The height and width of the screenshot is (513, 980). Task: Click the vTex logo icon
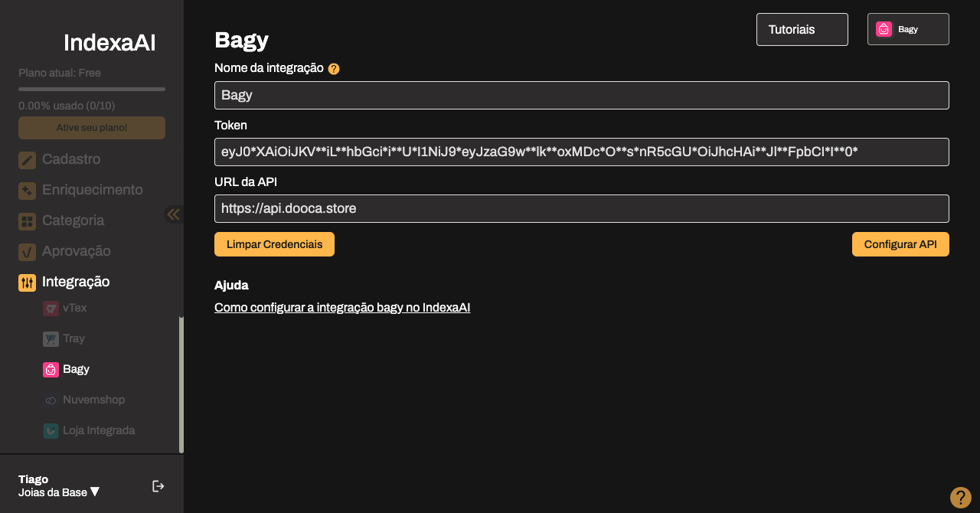(51, 309)
